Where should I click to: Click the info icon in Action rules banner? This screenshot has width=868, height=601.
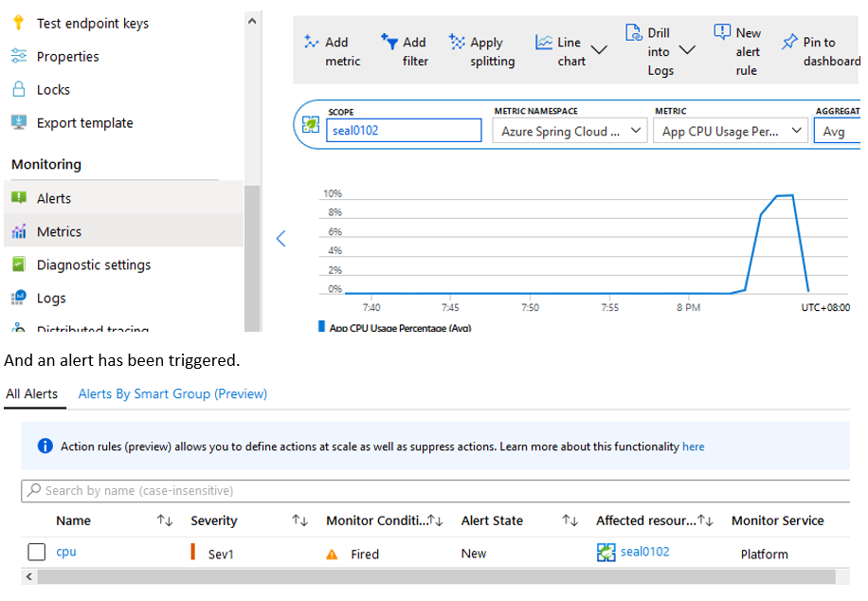(45, 446)
